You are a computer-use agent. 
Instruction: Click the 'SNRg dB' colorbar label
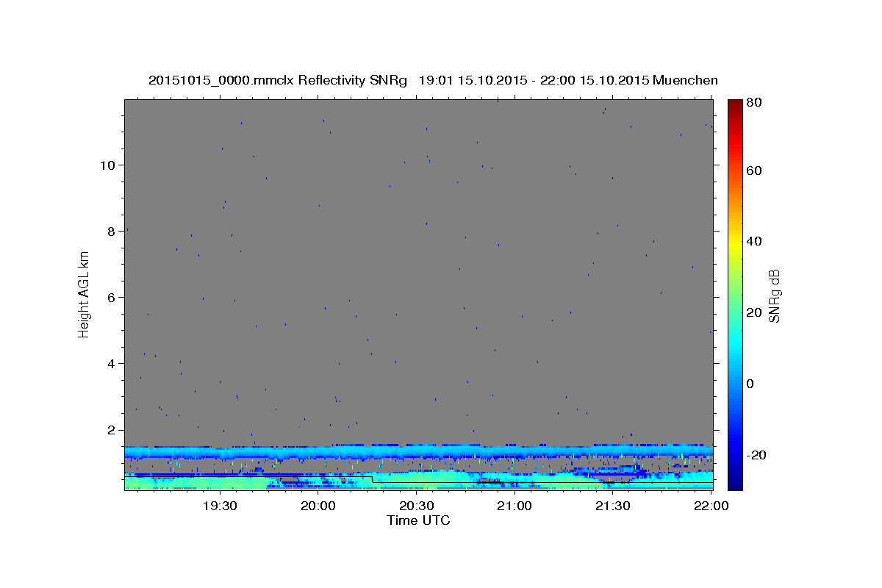point(774,295)
